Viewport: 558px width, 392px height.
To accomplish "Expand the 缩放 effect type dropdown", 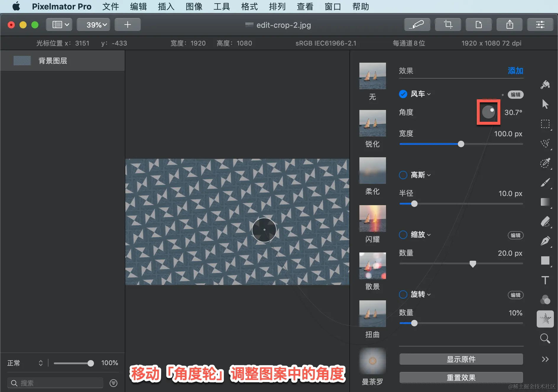I will click(421, 235).
